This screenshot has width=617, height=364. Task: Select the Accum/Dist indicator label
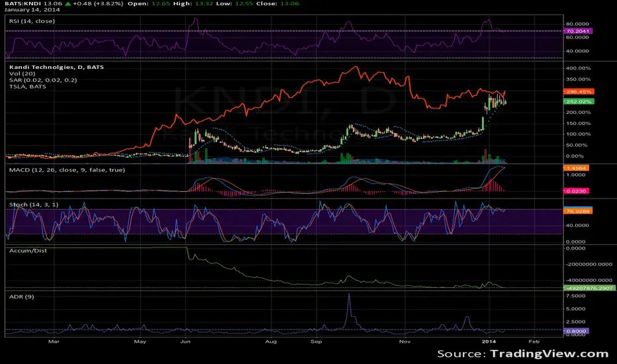coord(28,250)
